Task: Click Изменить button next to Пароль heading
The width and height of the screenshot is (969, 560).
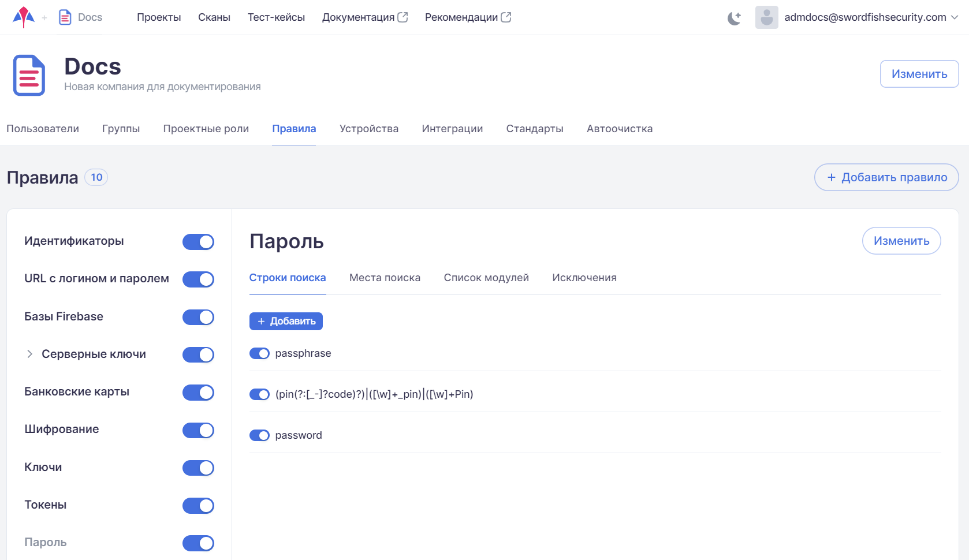Action: pyautogui.click(x=901, y=241)
